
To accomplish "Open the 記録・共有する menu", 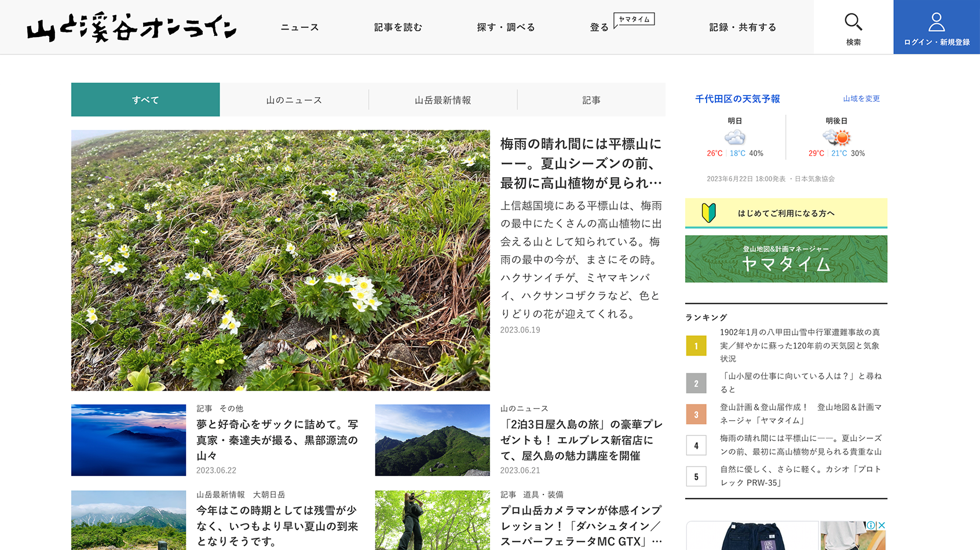I will (742, 27).
